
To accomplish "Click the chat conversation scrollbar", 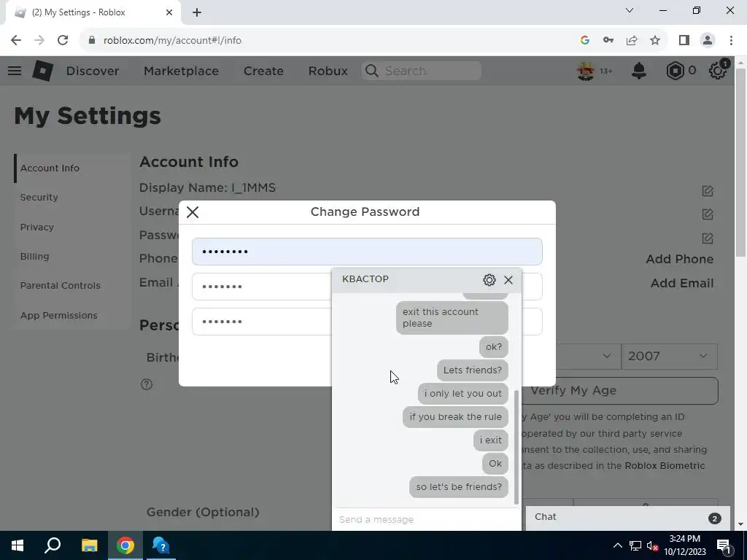I will pos(516,447).
